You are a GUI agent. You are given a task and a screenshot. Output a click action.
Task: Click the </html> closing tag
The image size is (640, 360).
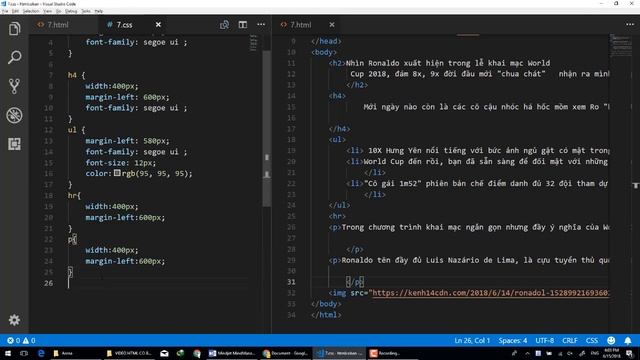point(326,315)
